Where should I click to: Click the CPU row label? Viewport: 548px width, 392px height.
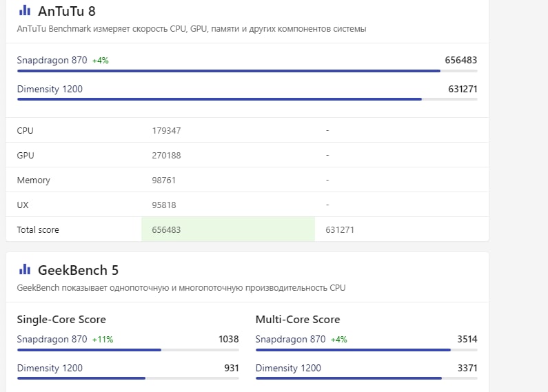[x=26, y=131]
